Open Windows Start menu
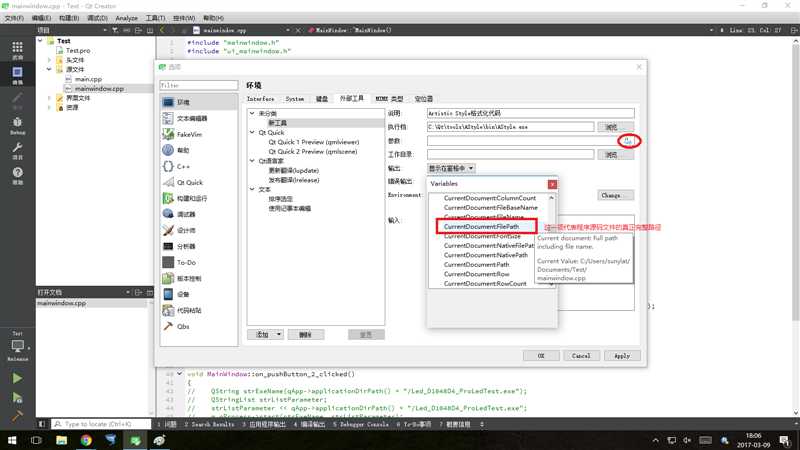This screenshot has height=450, width=800. (12, 440)
